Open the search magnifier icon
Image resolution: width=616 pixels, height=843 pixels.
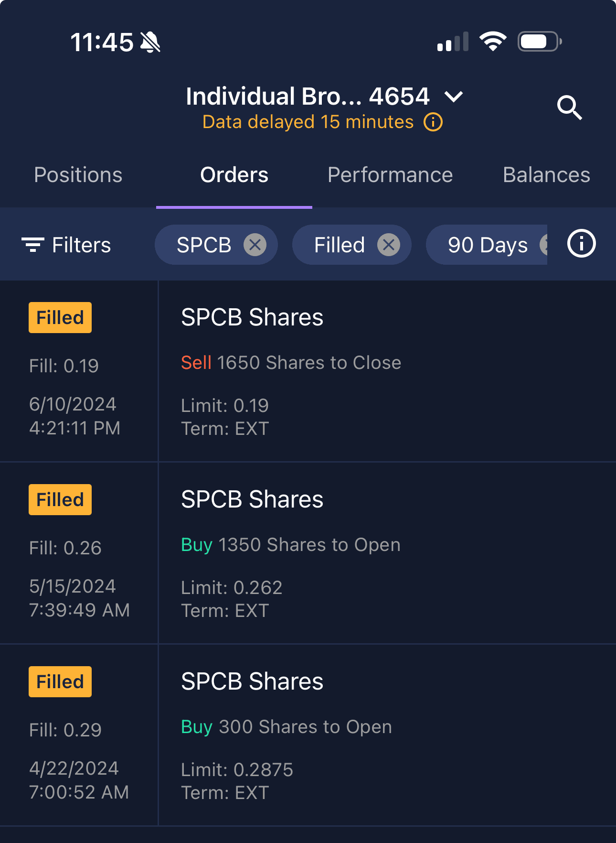569,108
